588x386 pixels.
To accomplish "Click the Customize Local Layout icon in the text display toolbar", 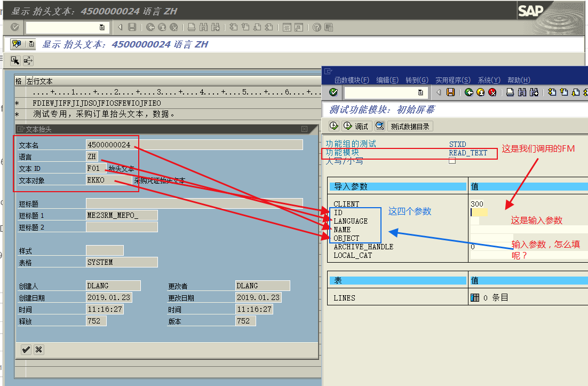I will pos(329,27).
